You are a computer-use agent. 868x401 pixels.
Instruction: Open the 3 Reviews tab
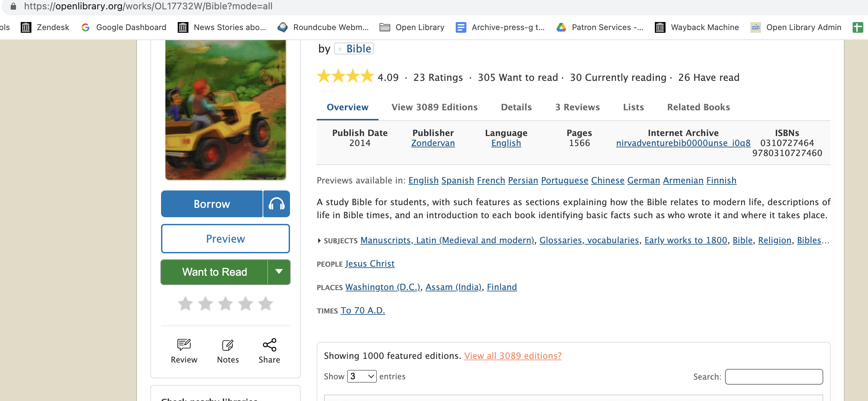click(578, 107)
